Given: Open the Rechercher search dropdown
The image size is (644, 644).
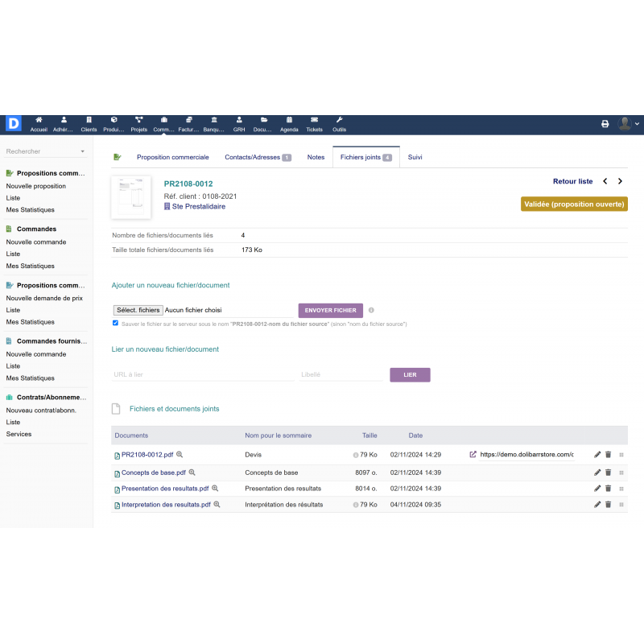Looking at the screenshot, I should tap(45, 151).
